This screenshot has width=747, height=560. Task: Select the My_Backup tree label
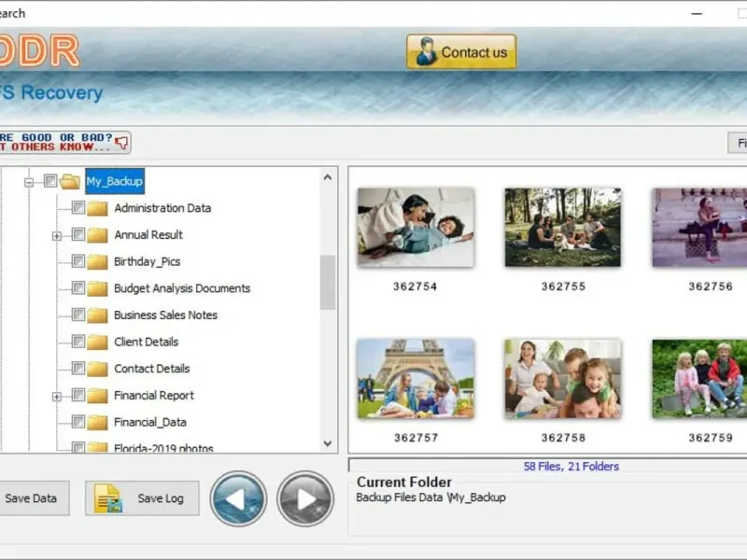click(x=114, y=181)
